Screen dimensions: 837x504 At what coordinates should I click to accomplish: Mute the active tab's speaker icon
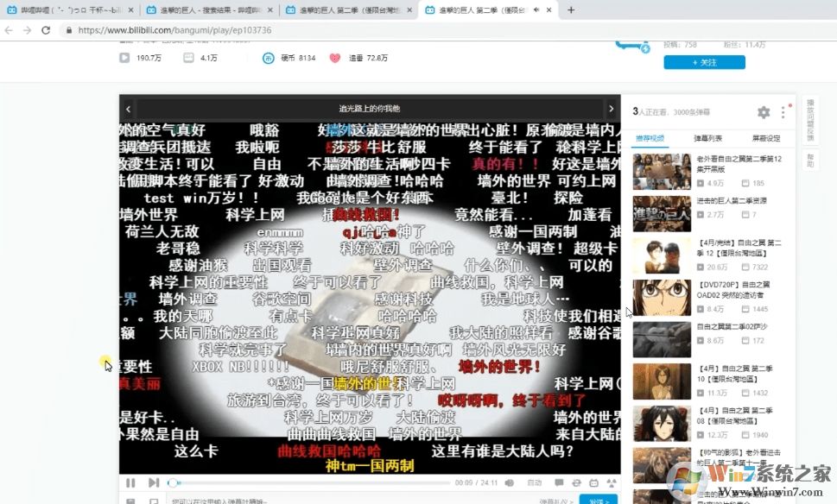(536, 9)
